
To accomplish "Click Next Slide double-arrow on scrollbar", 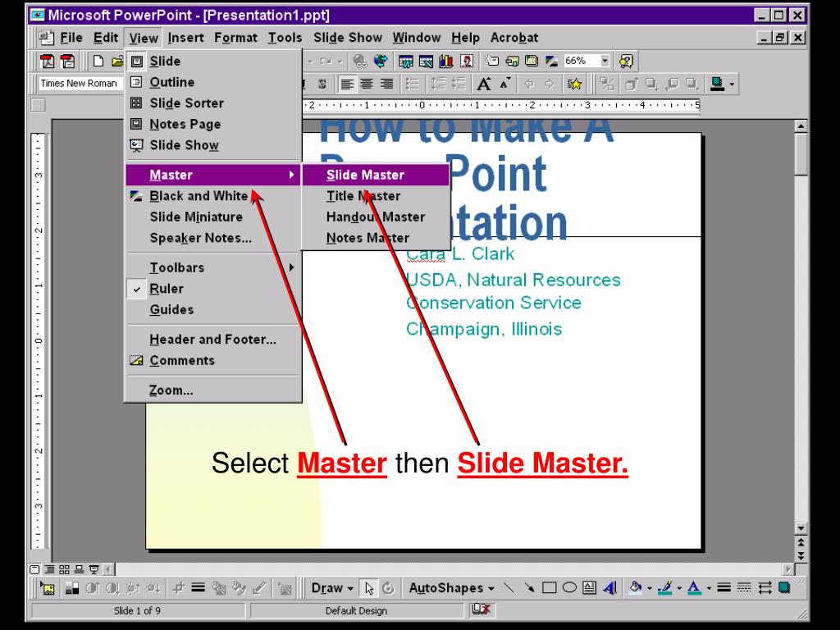I will (801, 557).
